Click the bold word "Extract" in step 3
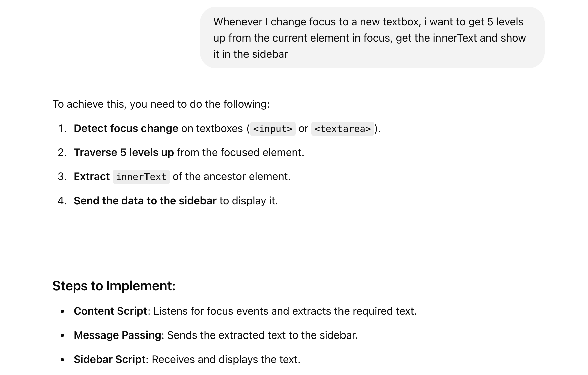The image size is (588, 375). click(92, 177)
